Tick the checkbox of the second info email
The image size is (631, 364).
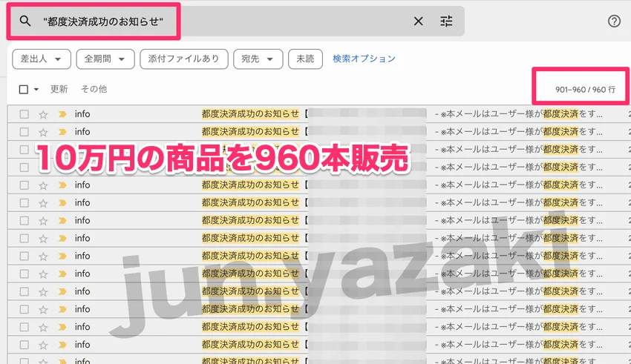coord(24,132)
